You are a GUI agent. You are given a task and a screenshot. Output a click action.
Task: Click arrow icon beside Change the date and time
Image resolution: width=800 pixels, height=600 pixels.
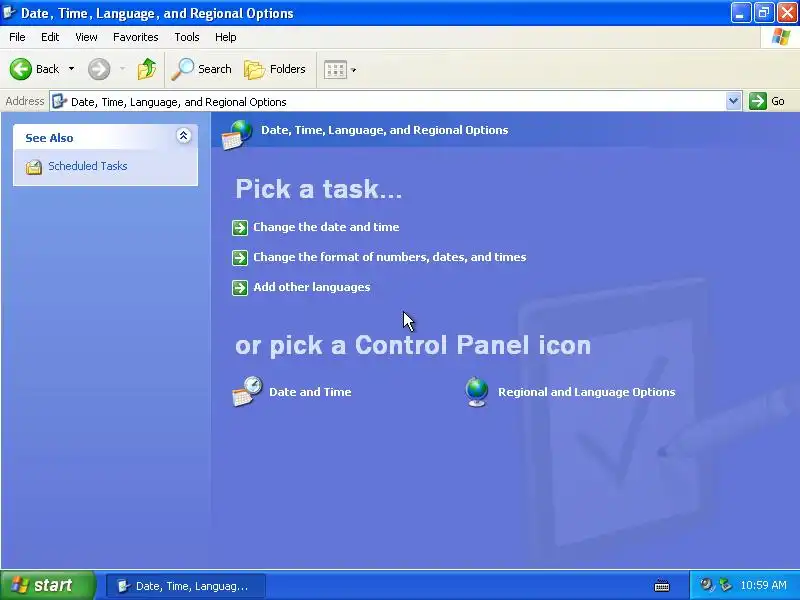(240, 228)
